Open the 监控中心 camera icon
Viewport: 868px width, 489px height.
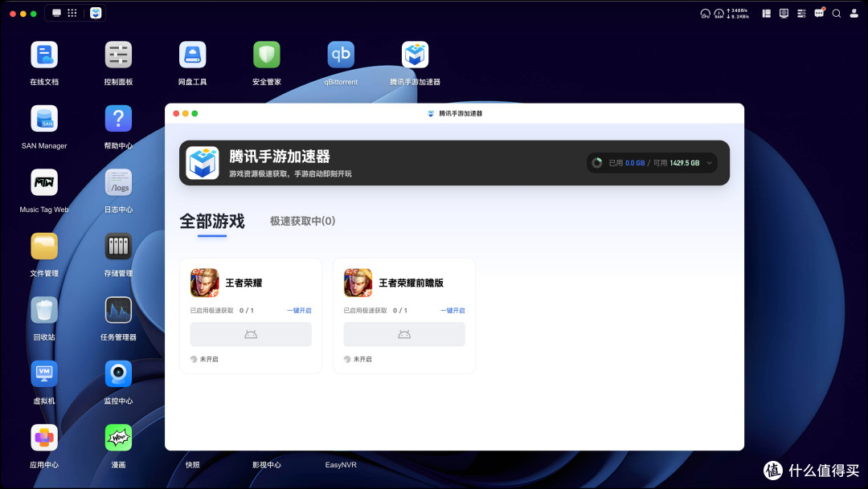[118, 374]
